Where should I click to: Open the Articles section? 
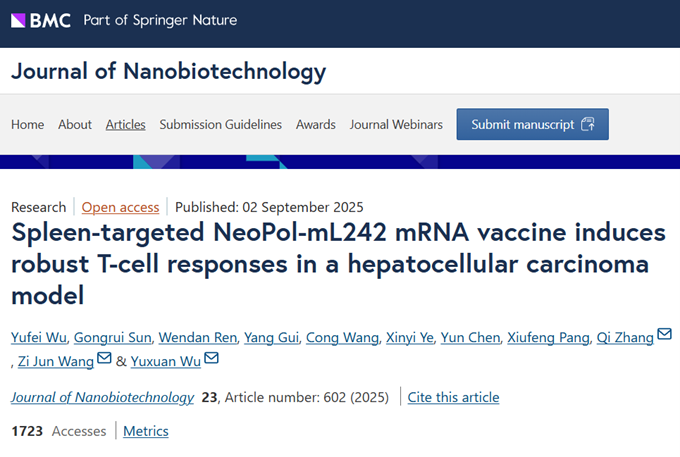pos(126,125)
